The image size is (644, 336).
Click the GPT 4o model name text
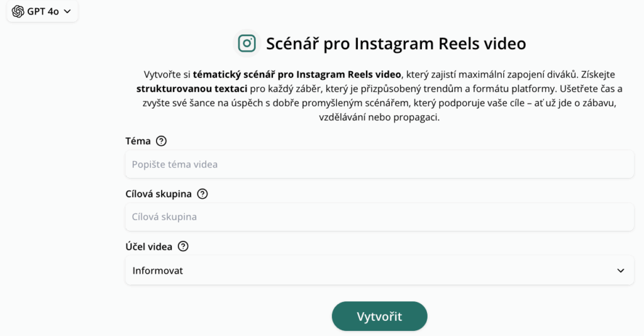[43, 11]
